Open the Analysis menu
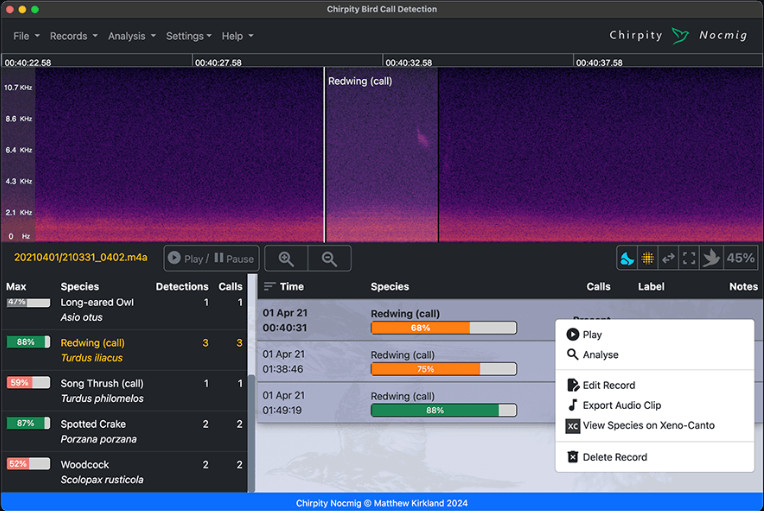The image size is (764, 511). coord(132,36)
